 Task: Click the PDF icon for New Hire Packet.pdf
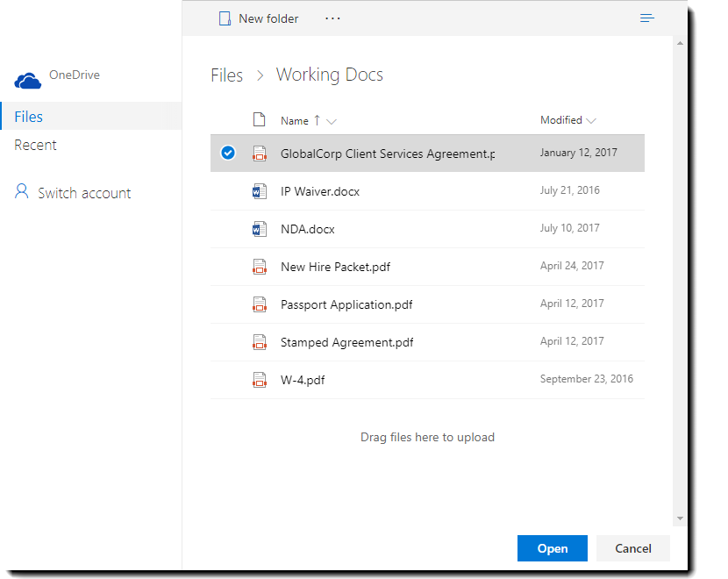coord(260,266)
